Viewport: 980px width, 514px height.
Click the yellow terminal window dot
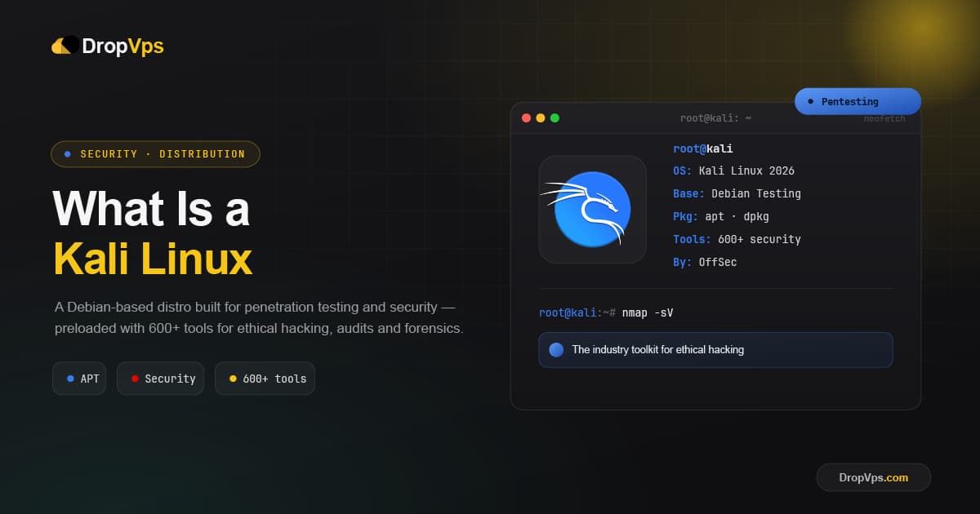pyautogui.click(x=541, y=118)
